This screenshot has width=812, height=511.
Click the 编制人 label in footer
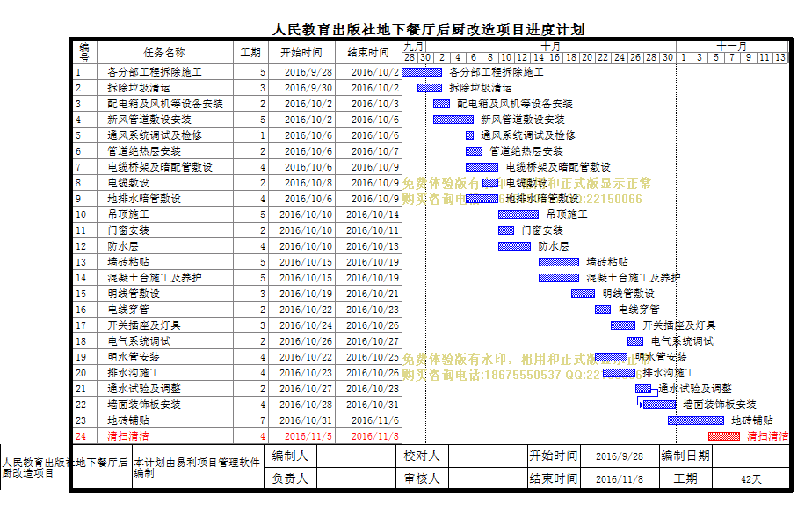click(x=290, y=456)
